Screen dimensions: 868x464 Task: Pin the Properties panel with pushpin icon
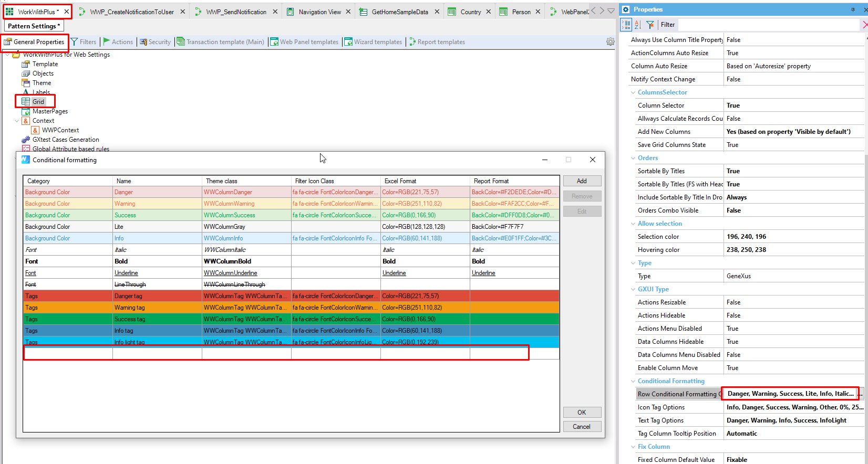853,9
